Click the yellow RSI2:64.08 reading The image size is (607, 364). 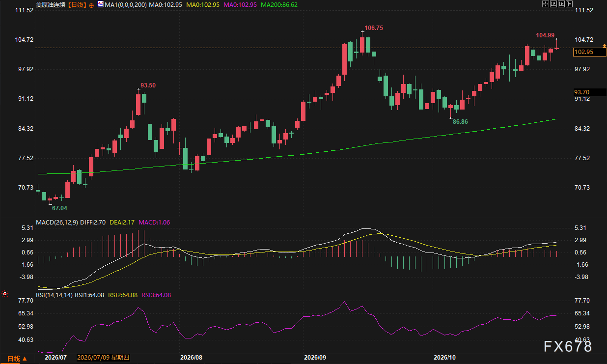[123, 295]
